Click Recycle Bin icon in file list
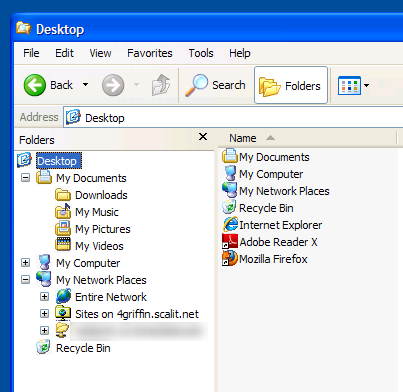 [x=229, y=207]
